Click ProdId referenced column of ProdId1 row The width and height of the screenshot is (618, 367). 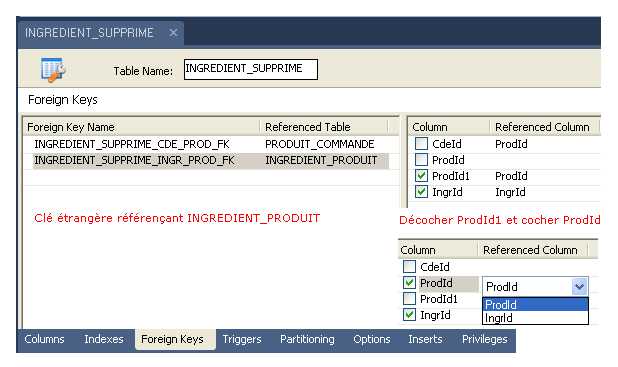click(x=511, y=176)
